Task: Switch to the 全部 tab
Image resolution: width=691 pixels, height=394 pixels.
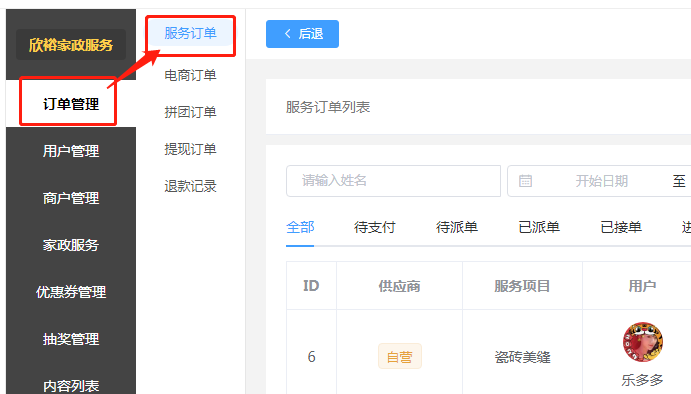Action: (x=300, y=227)
